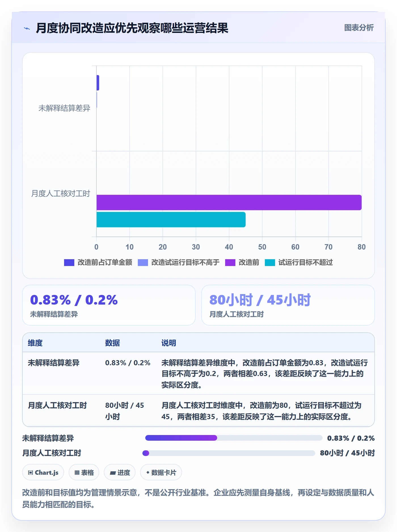Click the 图表分析 label in header

(x=359, y=28)
